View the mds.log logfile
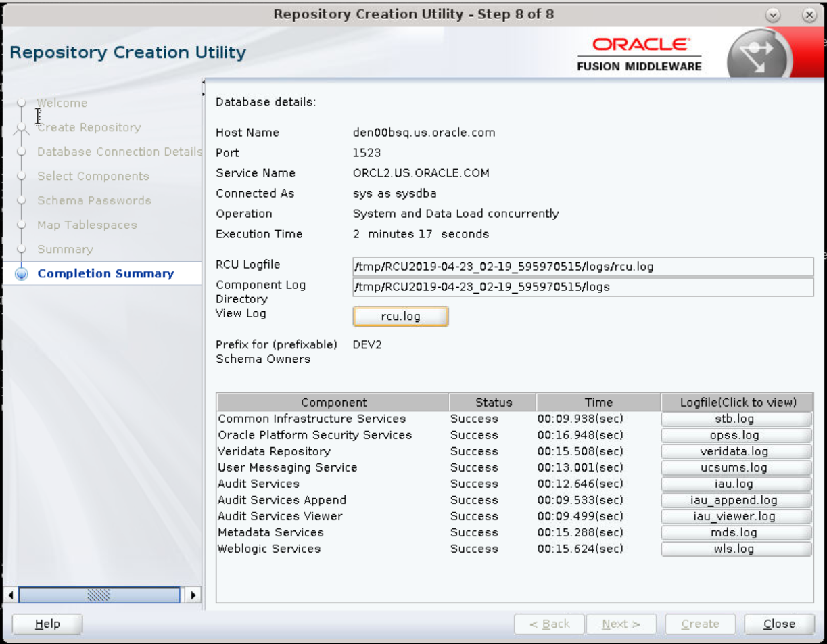827x644 pixels. (736, 532)
